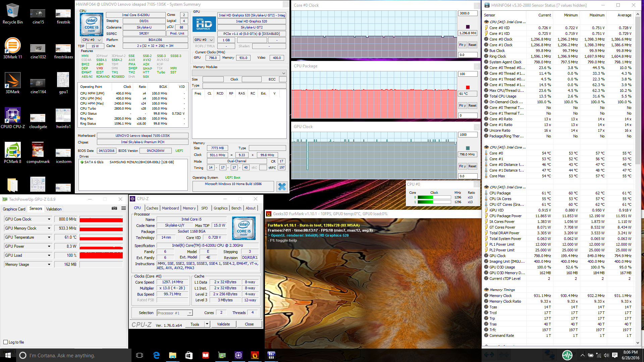Open the GPU Memory Clock sensor dropdown

49,228
